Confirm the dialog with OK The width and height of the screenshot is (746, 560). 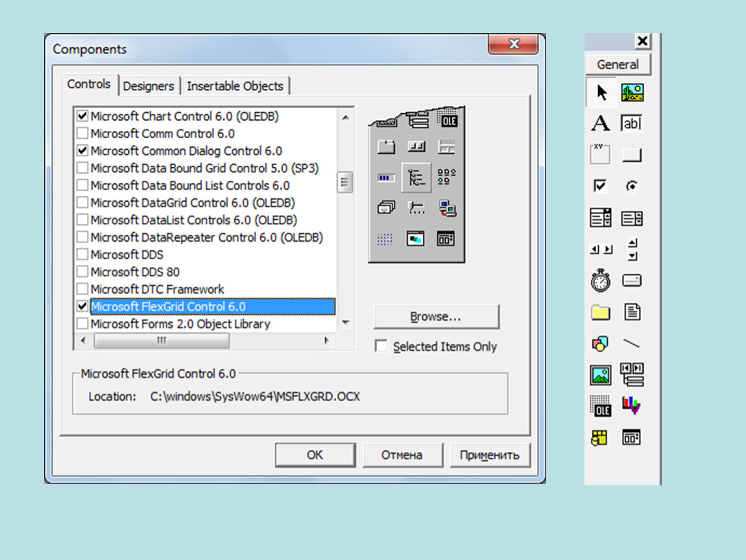click(x=315, y=455)
